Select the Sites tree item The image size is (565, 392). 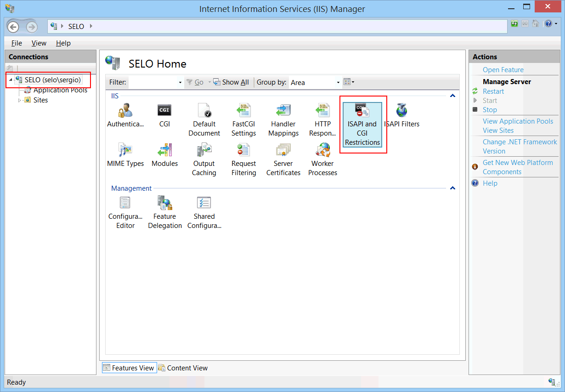[x=40, y=100]
